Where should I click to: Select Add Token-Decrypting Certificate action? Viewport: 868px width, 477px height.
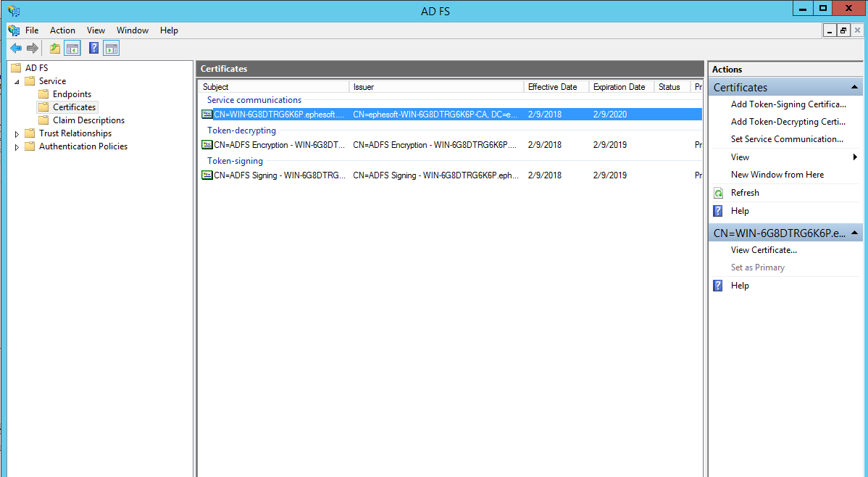pyautogui.click(x=788, y=121)
